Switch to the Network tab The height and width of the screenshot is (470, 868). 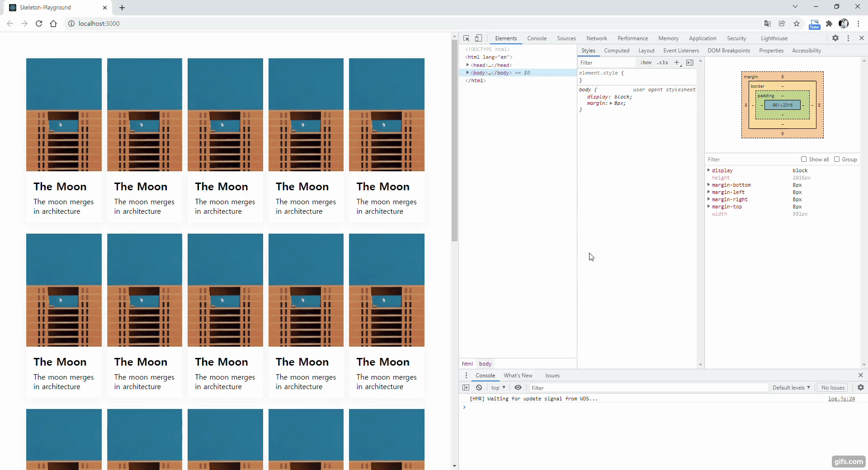pyautogui.click(x=597, y=38)
